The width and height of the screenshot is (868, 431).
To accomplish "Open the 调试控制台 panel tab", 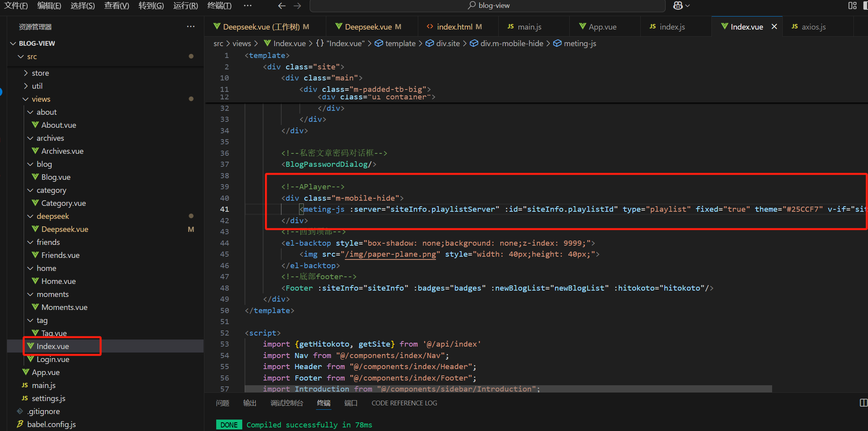I will 286,403.
